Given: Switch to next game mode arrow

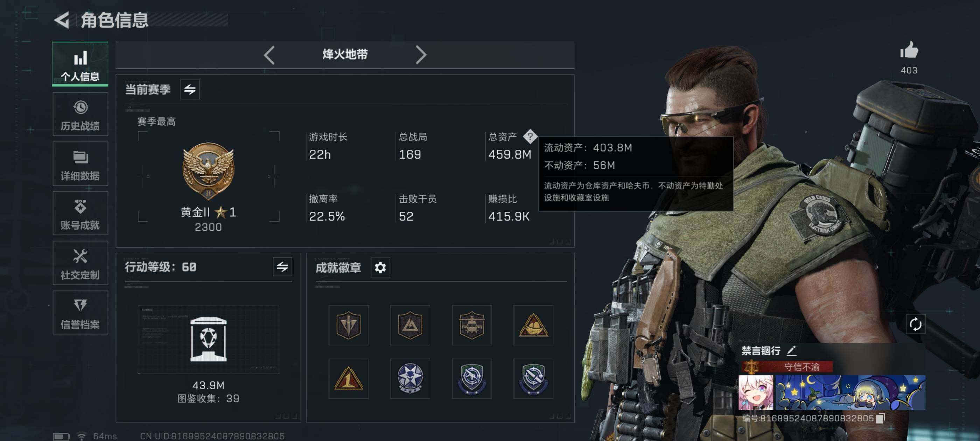Looking at the screenshot, I should click(420, 55).
